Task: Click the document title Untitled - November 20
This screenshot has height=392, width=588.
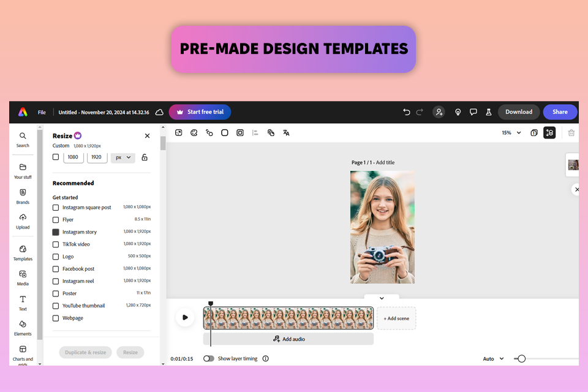Action: (x=104, y=112)
